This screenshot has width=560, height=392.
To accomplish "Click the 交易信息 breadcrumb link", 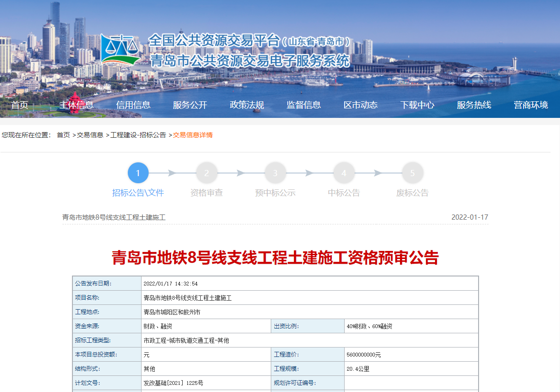I will (90, 135).
